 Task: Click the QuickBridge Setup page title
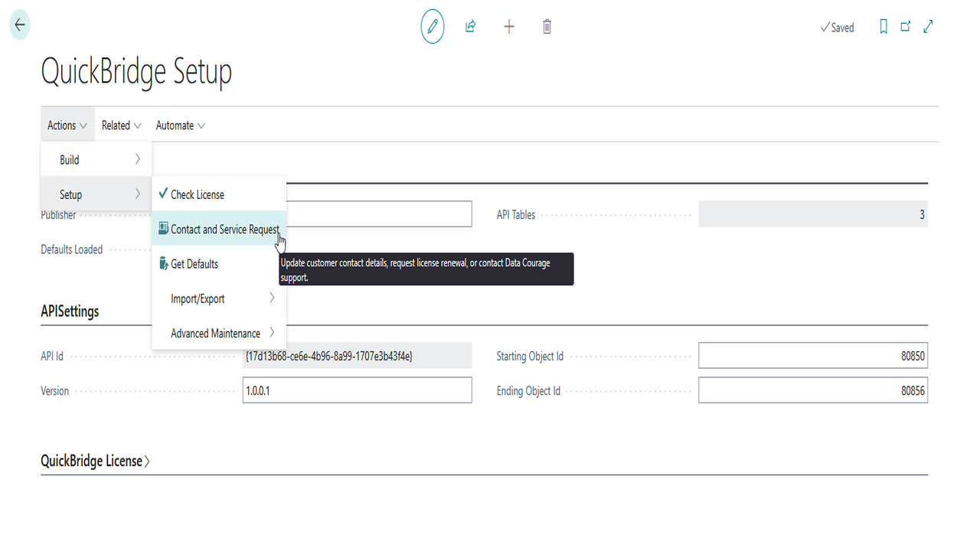tap(136, 72)
